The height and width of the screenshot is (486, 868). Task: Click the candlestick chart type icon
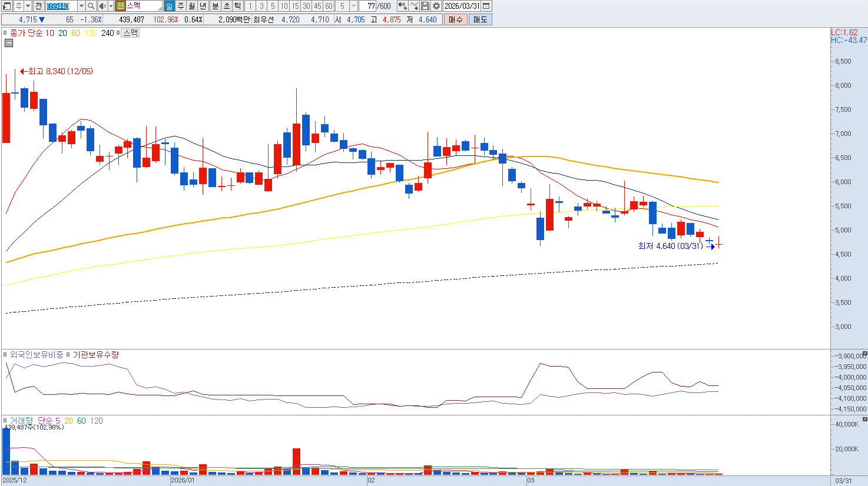click(x=402, y=6)
